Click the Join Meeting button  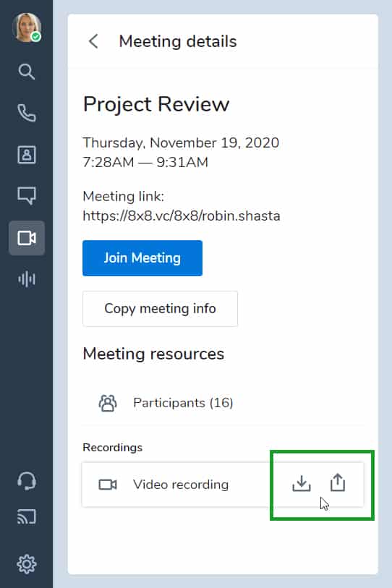tap(142, 258)
